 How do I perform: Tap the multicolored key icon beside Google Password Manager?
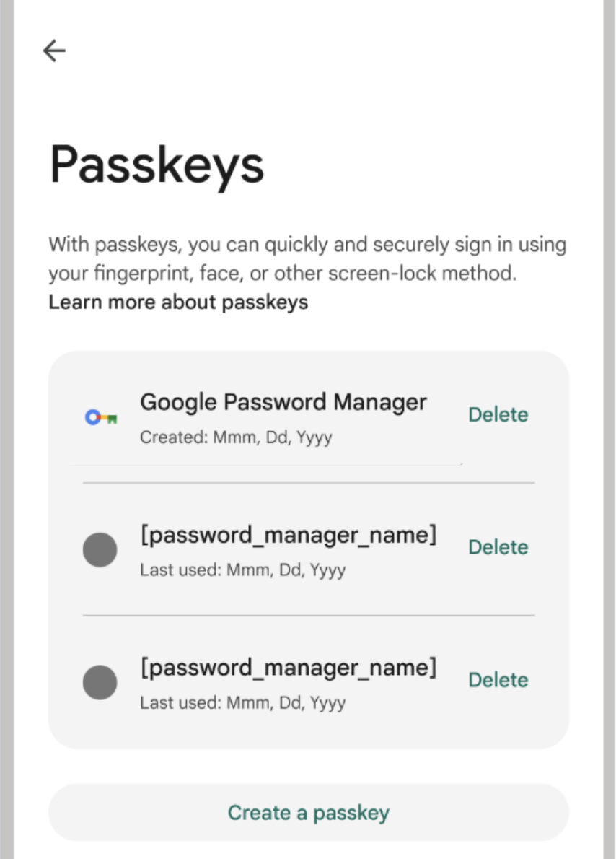pyautogui.click(x=100, y=415)
